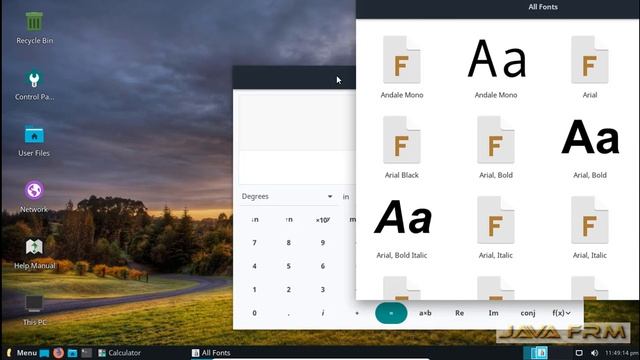Click digit 1 in Calculator

tap(254, 290)
